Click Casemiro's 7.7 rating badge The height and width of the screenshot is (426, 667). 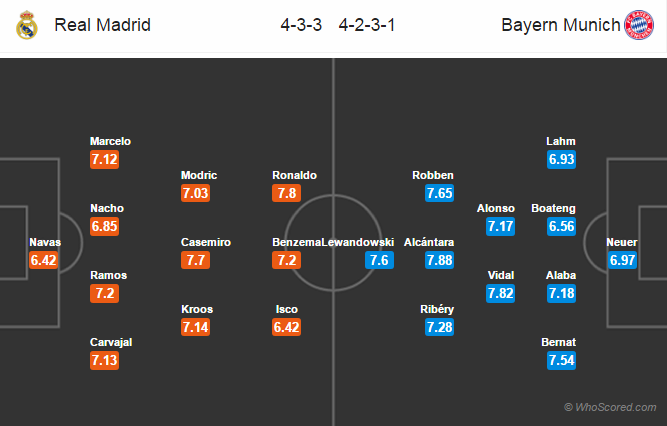pos(195,260)
